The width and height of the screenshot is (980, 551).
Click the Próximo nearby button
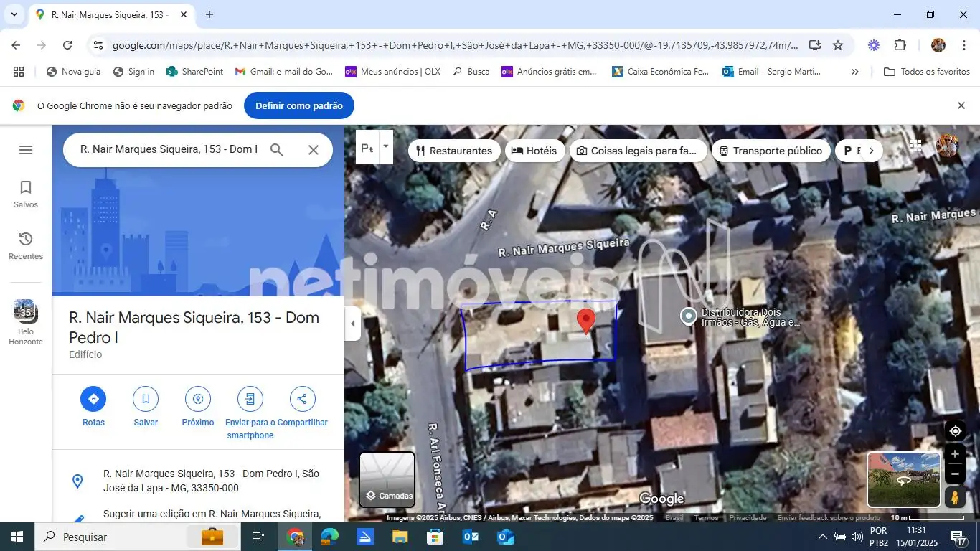(x=198, y=407)
